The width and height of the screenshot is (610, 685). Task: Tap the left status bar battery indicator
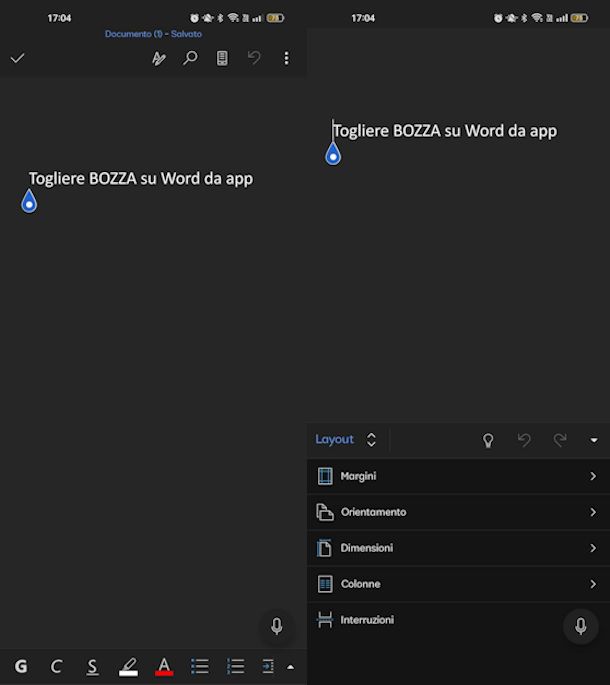pos(275,18)
